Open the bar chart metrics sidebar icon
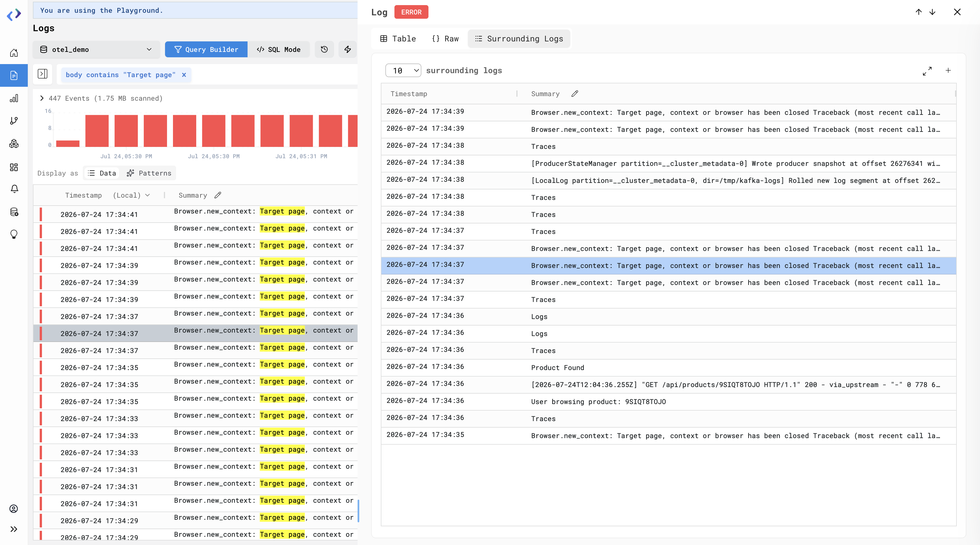Image resolution: width=980 pixels, height=545 pixels. point(14,98)
